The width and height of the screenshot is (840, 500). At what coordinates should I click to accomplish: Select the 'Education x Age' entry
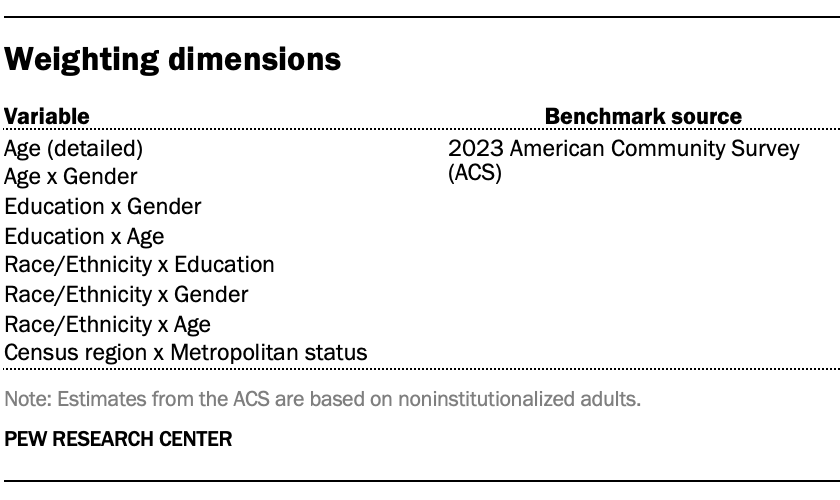pyautogui.click(x=84, y=236)
